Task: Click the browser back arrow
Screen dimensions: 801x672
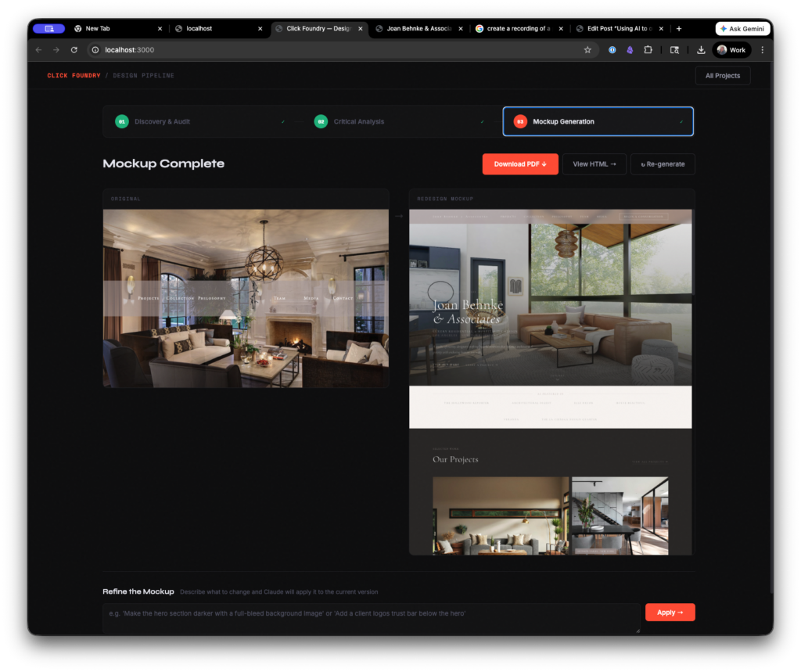Action: (39, 50)
